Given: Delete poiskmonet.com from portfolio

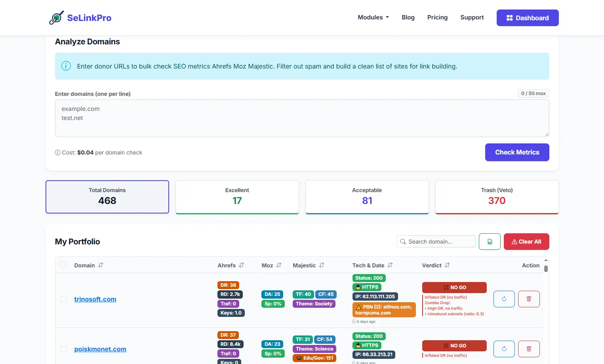Looking at the screenshot, I should [x=529, y=349].
